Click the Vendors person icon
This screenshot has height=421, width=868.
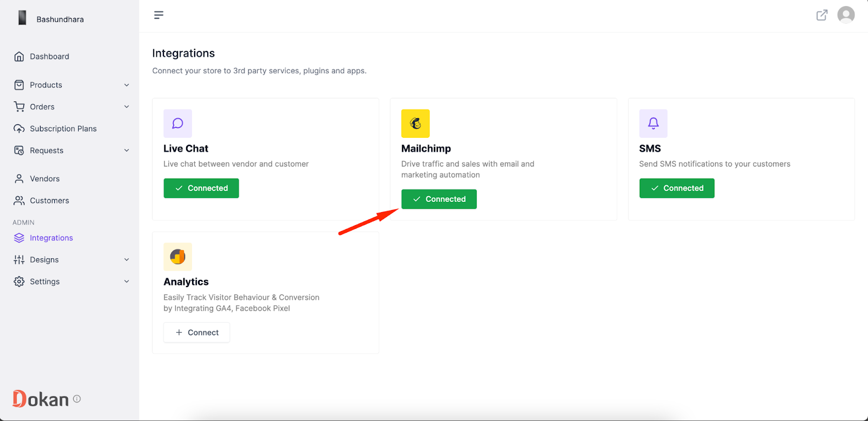click(x=19, y=178)
